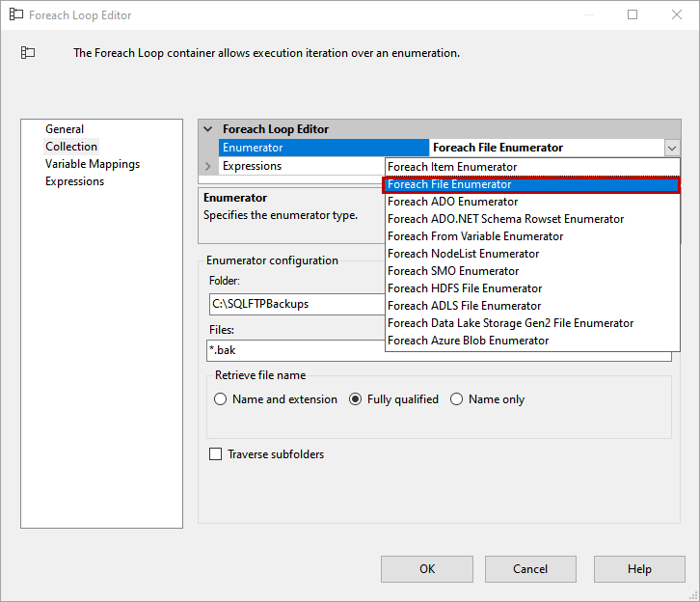Screen dimensions: 700x602
Task: Click the Enumerator dropdown arrow
Action: (671, 148)
